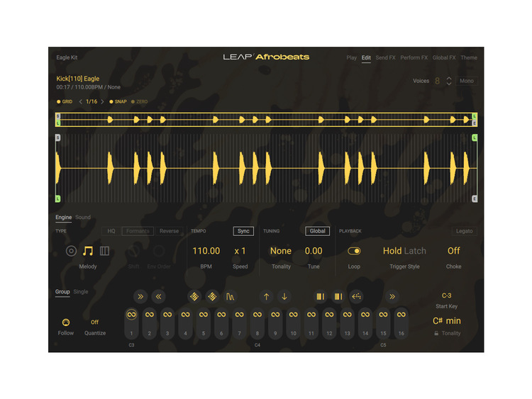Switch to the Send FX tab

point(385,57)
